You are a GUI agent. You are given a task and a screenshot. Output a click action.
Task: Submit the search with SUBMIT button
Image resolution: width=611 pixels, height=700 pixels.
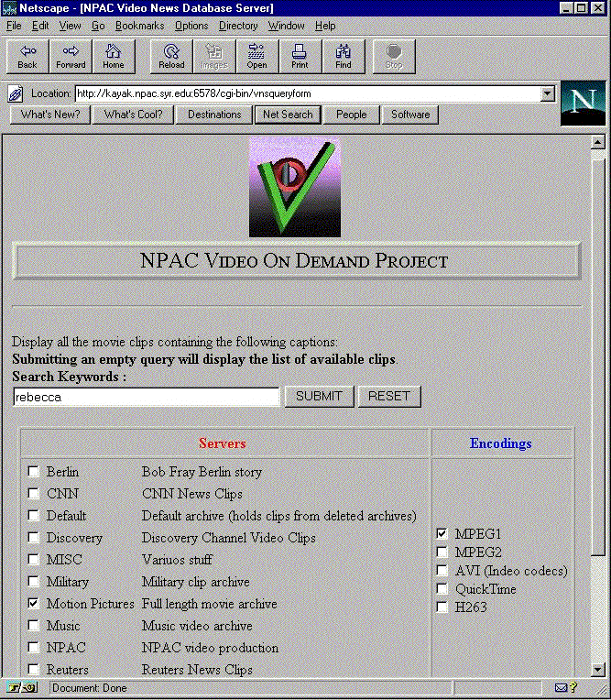click(319, 397)
